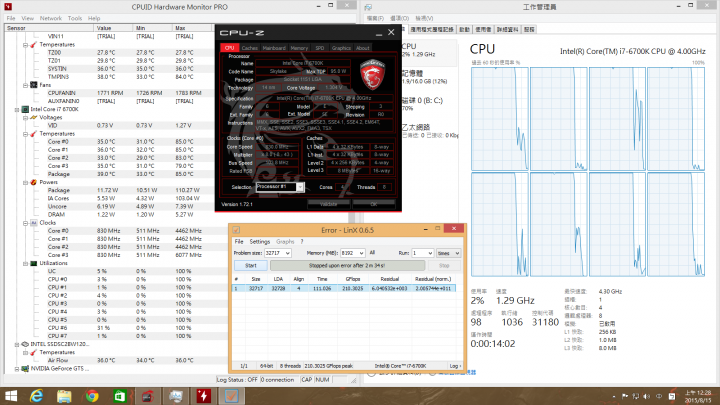Image resolution: width=720 pixels, height=405 pixels.
Task: Switch to Hardware Monitor PRO taskbar icon
Action: pyautogui.click(x=203, y=396)
